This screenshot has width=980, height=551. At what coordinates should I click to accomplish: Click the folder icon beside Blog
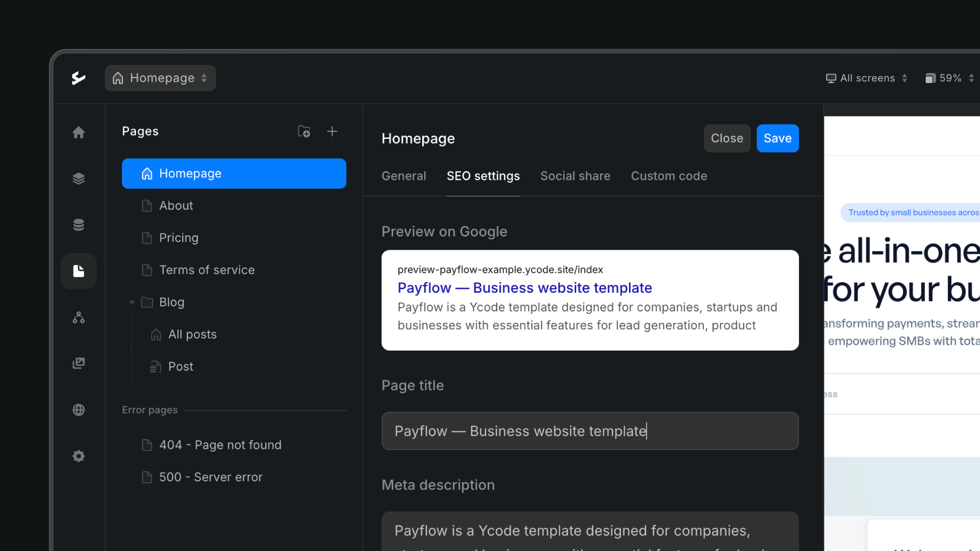pos(147,302)
